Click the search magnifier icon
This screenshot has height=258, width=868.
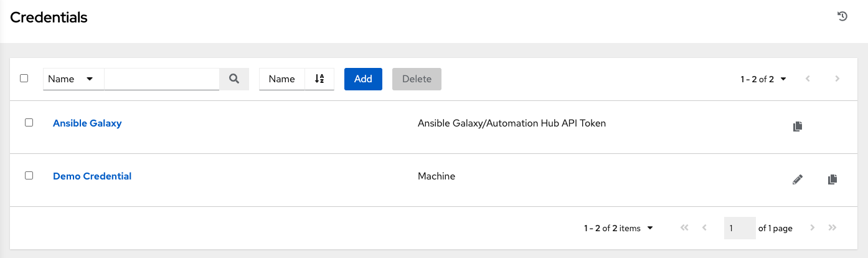click(234, 79)
